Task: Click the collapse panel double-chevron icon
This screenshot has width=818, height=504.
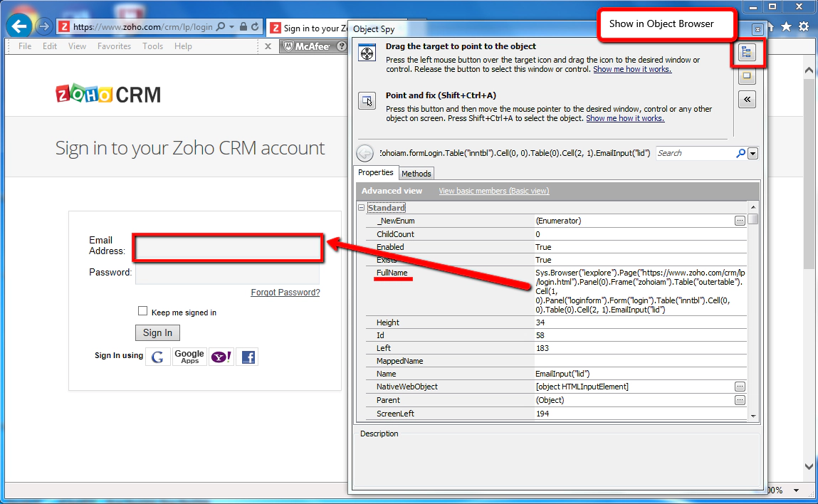Action: point(747,99)
